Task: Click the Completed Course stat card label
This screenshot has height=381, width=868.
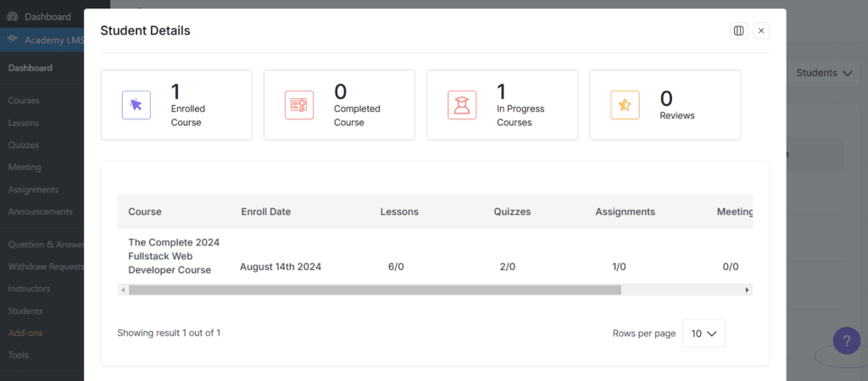Action: point(357,116)
